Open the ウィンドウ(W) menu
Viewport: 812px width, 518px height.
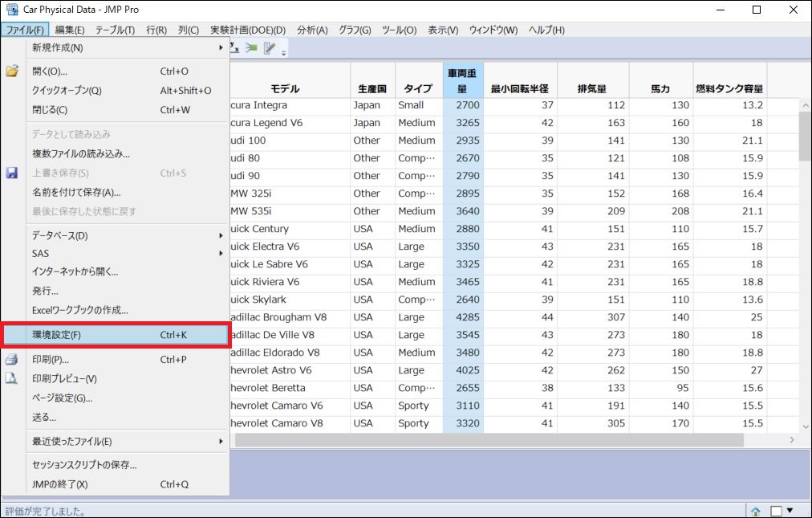[493, 30]
